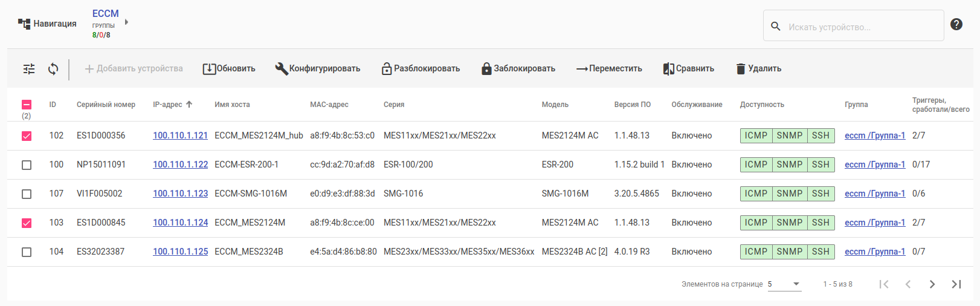
Task: Click the Конфигурировать wrench button
Action: point(318,69)
